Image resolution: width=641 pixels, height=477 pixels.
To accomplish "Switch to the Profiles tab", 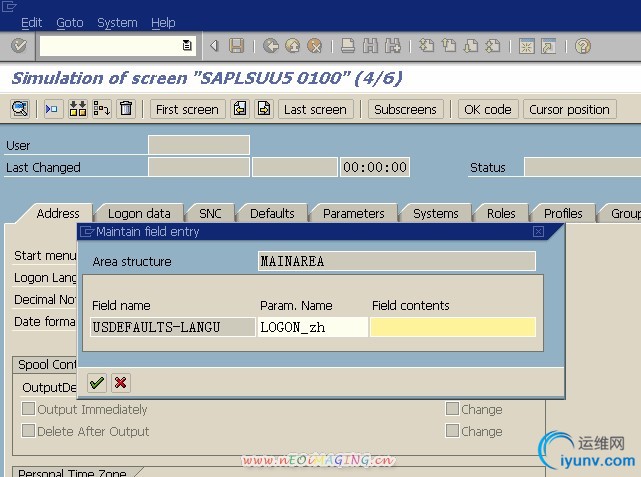I will tap(563, 213).
